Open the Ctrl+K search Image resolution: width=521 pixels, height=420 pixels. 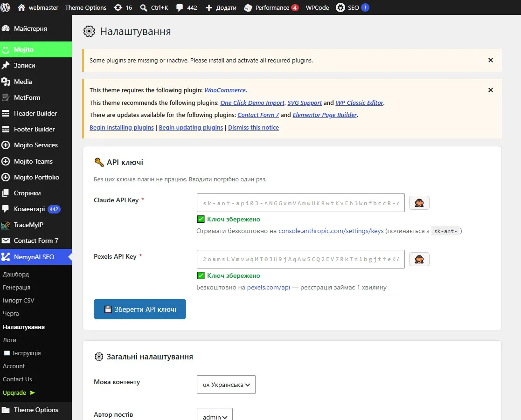pyautogui.click(x=154, y=7)
